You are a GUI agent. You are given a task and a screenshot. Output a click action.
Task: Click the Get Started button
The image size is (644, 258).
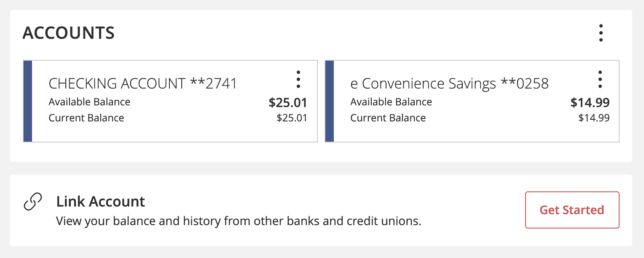[x=572, y=210]
